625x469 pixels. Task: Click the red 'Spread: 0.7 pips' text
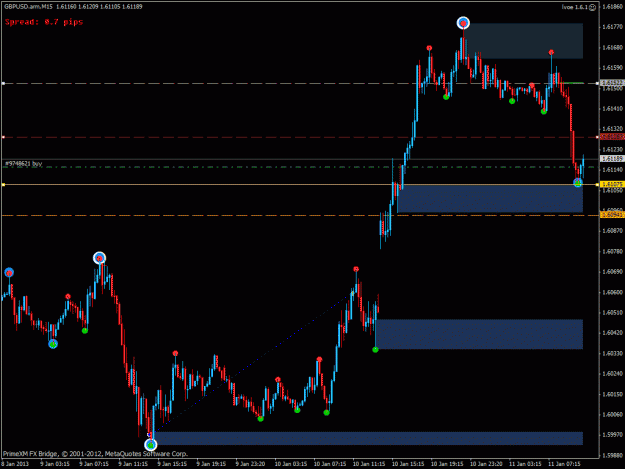point(44,22)
